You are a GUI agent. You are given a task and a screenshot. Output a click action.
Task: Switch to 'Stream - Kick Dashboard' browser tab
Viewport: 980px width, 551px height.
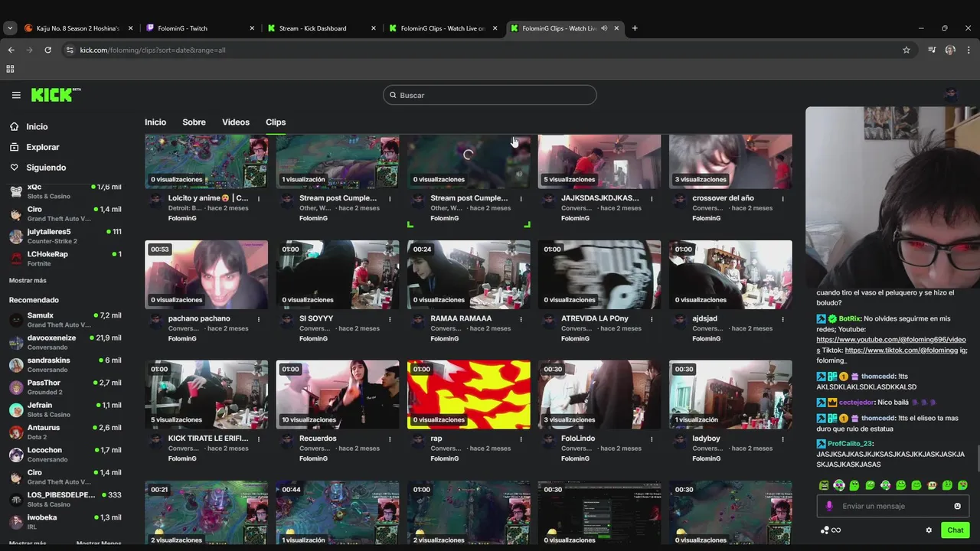[321, 28]
